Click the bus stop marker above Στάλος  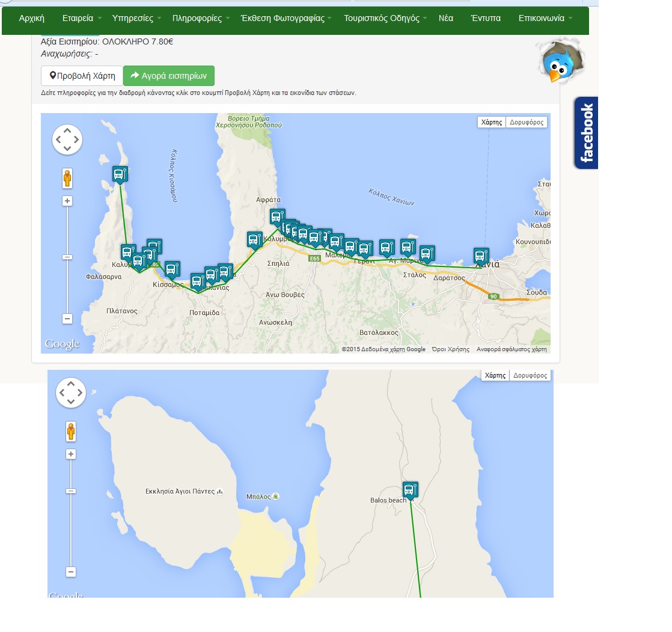click(427, 254)
